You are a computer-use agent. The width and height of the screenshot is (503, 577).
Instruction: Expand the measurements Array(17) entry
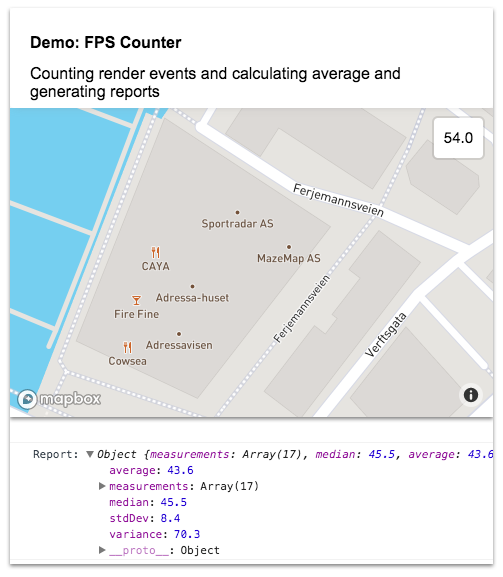click(102, 486)
